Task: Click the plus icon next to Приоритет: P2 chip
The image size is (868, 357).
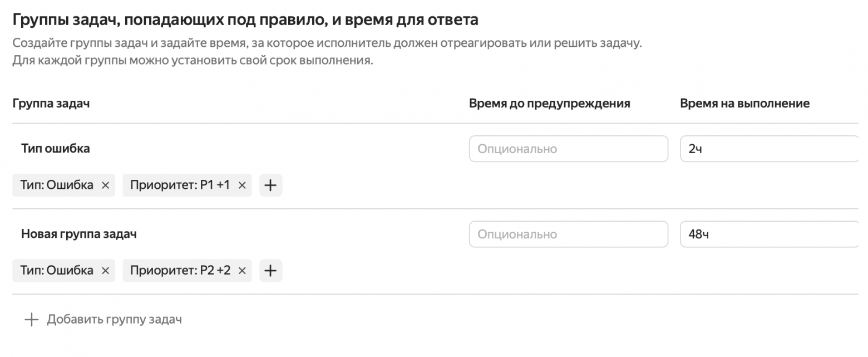Action: point(270,271)
